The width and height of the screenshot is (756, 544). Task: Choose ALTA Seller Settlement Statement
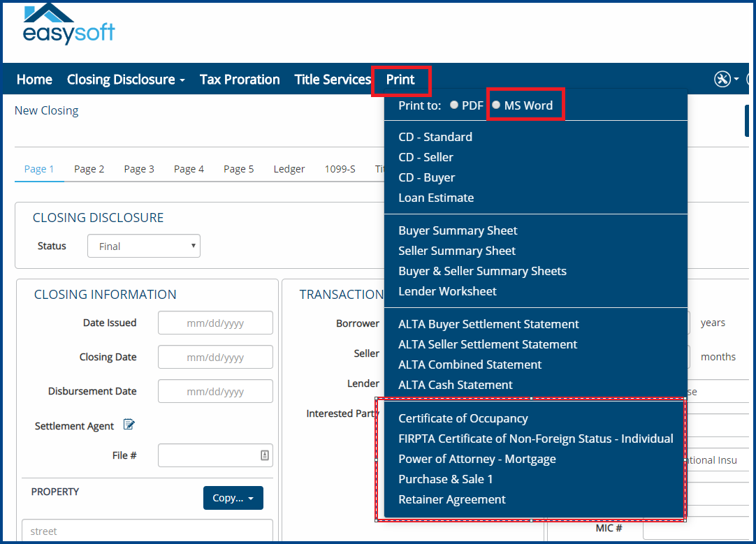tap(488, 344)
